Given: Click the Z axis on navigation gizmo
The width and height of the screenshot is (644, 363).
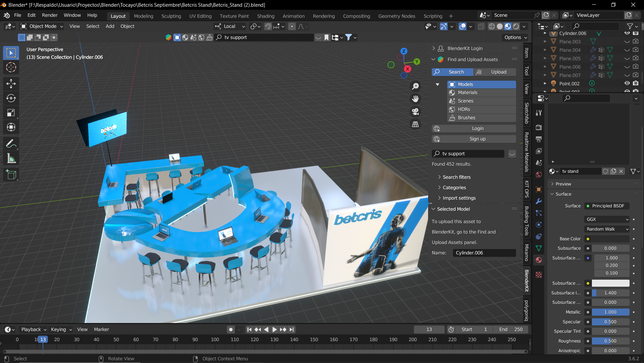Looking at the screenshot, I should tap(404, 51).
